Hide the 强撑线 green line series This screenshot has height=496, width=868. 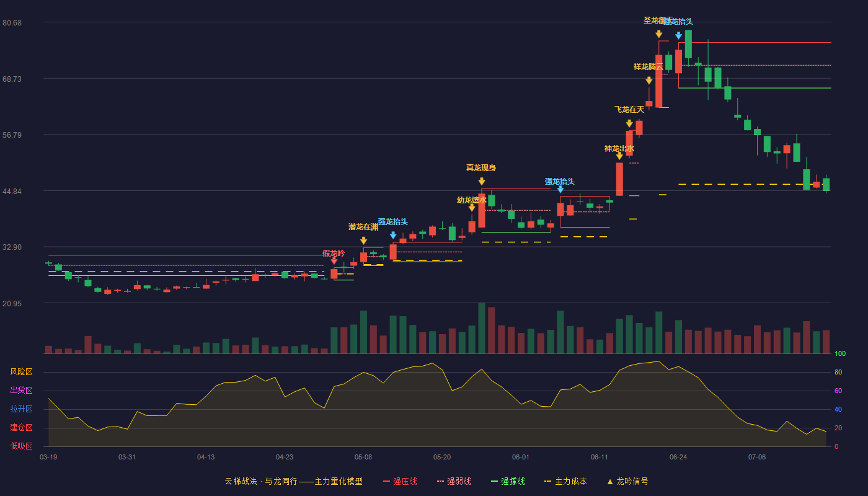click(508, 481)
